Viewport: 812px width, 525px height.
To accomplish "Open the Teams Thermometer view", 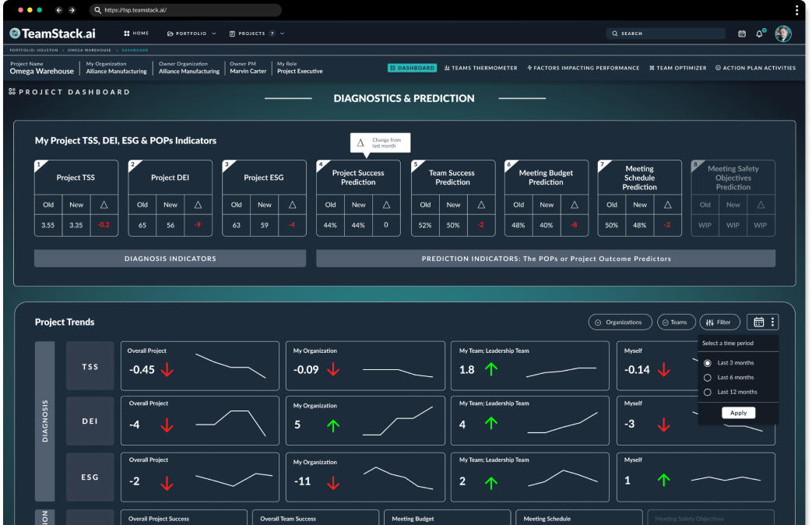I will [480, 68].
